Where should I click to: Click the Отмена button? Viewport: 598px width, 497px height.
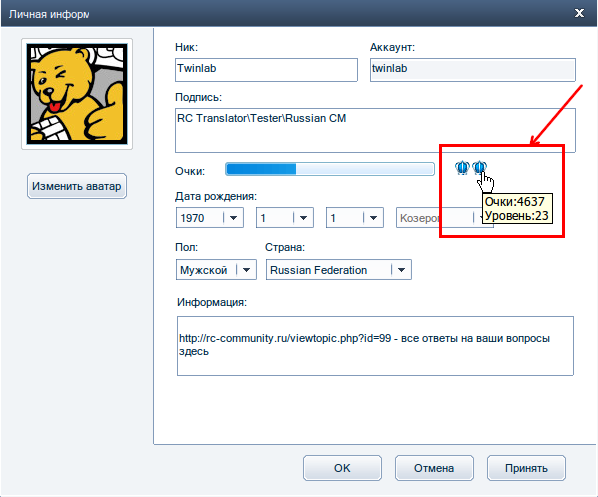434,468
